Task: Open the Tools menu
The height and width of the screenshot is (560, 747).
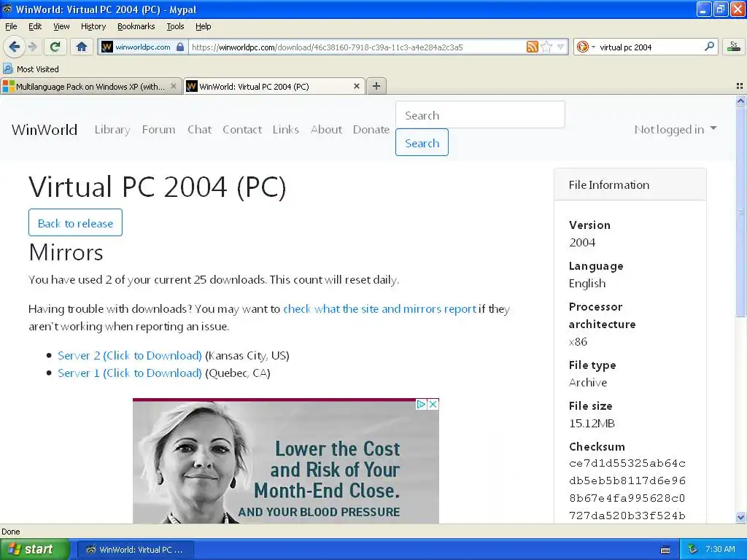Action: pos(175,26)
